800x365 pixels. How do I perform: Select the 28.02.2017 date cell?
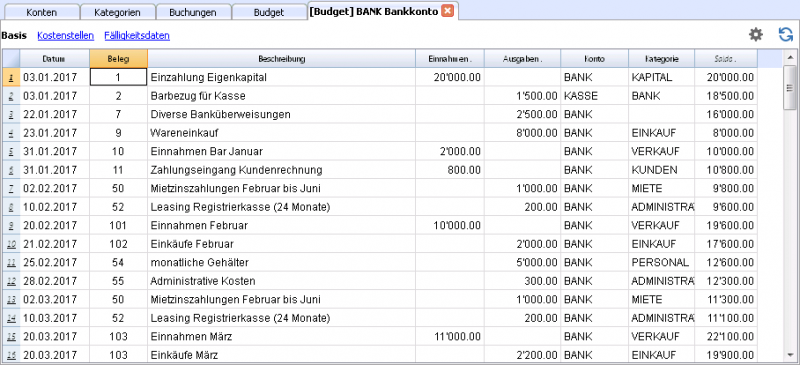point(55,281)
